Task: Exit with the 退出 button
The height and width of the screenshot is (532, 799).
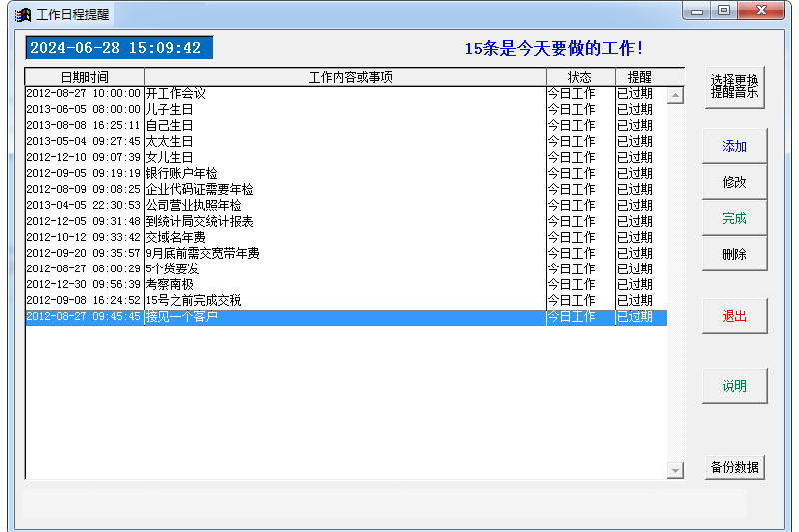Action: (x=734, y=316)
